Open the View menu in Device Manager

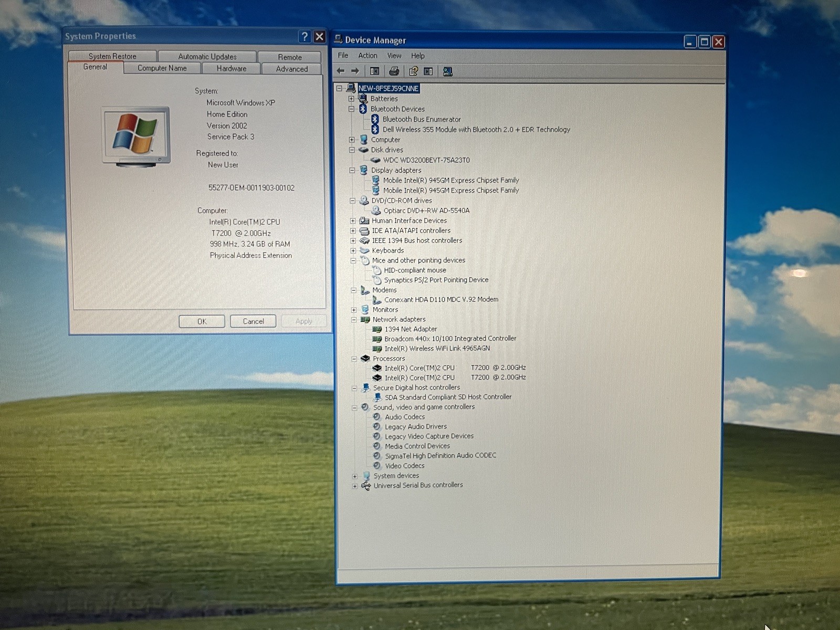point(394,56)
